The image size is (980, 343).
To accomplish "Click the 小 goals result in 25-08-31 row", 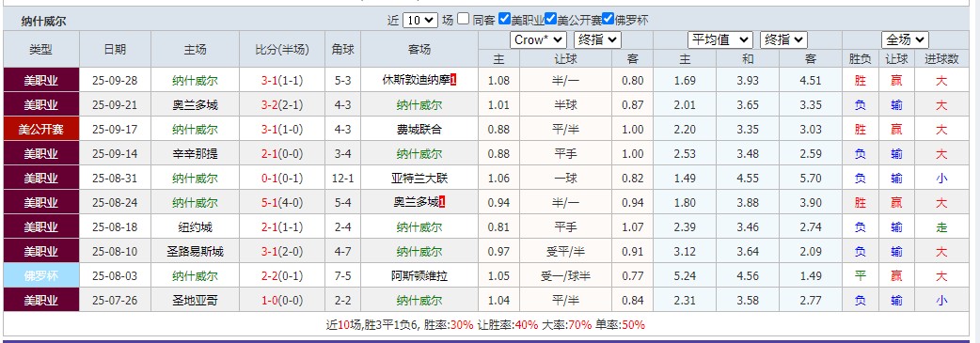I will [941, 178].
